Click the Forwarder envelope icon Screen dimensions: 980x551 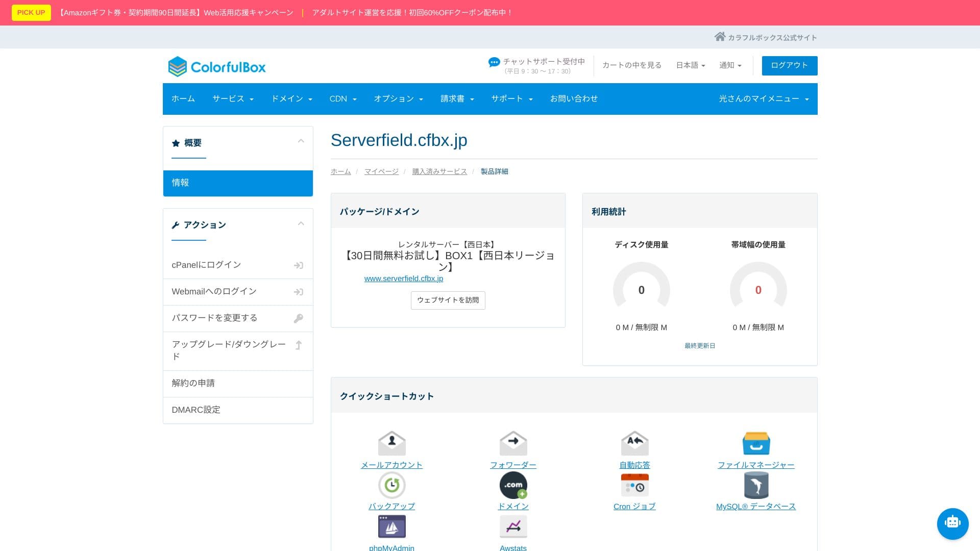pos(513,443)
